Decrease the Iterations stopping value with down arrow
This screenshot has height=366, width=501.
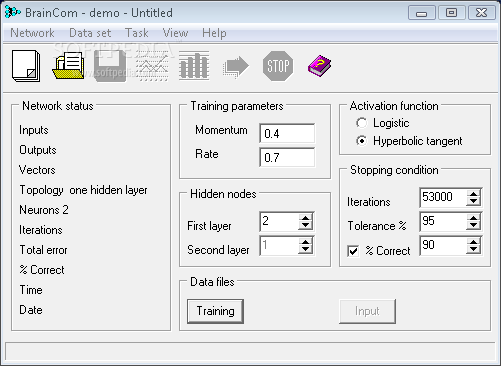(x=474, y=201)
